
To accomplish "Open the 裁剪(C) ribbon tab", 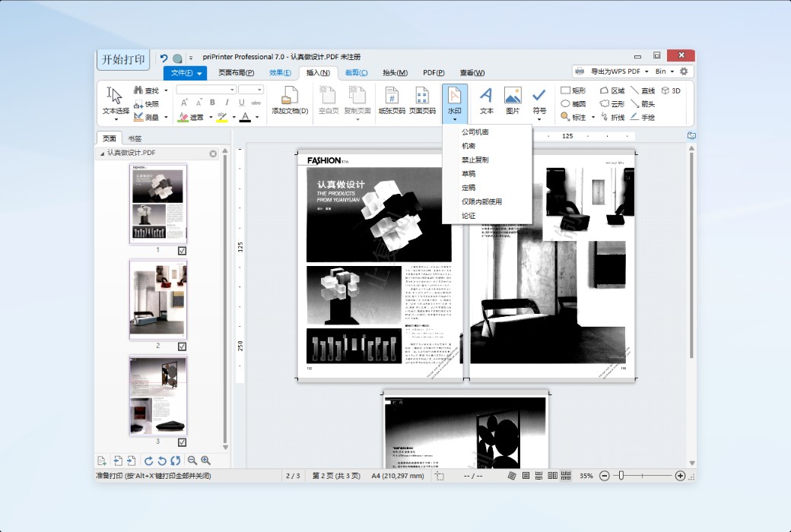I will [356, 73].
